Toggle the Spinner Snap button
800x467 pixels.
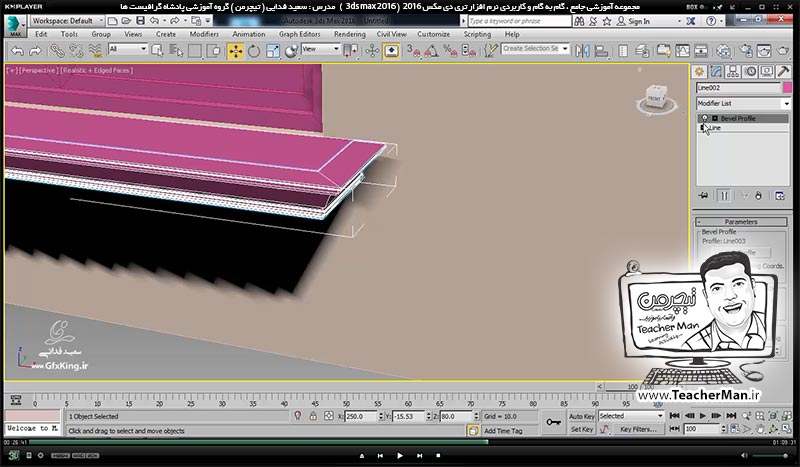click(x=468, y=51)
